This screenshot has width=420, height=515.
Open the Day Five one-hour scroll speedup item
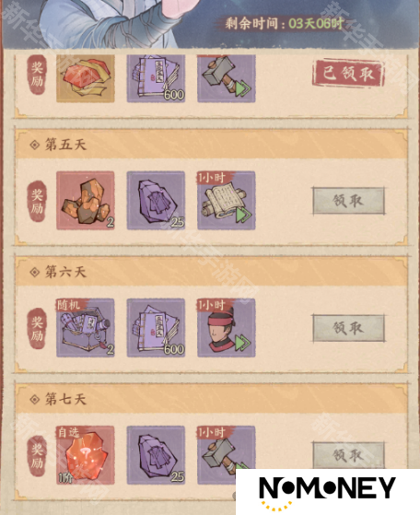[227, 200]
